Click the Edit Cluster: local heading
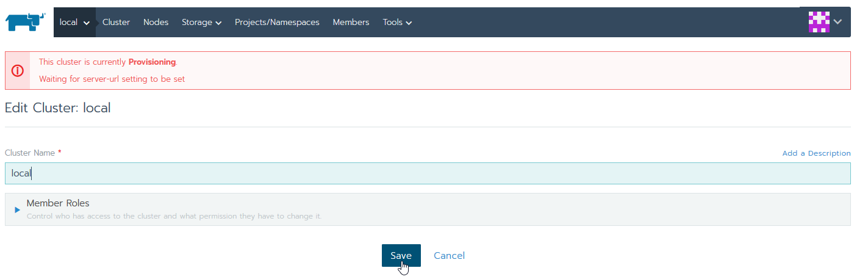 [57, 108]
